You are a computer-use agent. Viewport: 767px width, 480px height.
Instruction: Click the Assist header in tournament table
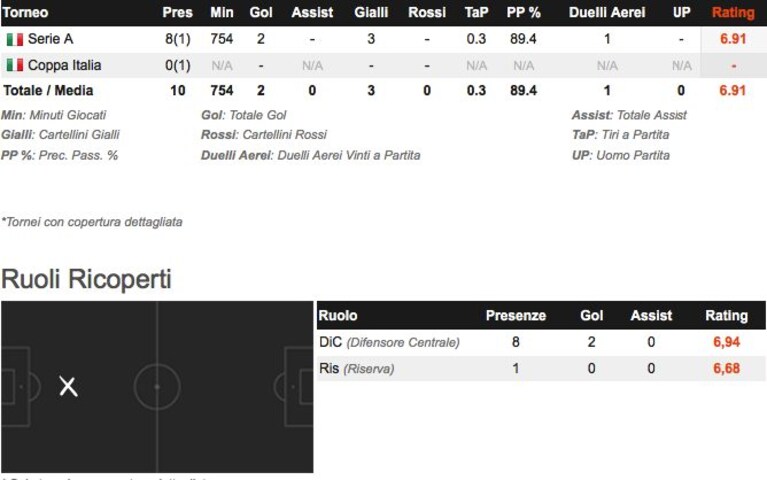(x=312, y=12)
